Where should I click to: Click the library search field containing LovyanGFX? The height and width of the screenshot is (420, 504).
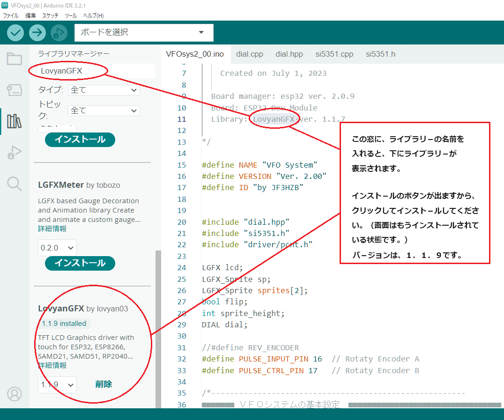[x=96, y=71]
